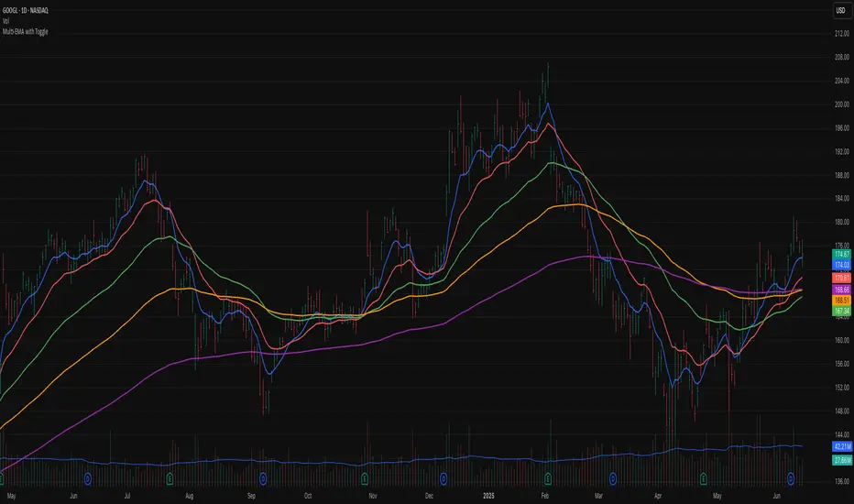Click the 156.00 price axis label
The width and height of the screenshot is (854, 504).
pyautogui.click(x=841, y=364)
